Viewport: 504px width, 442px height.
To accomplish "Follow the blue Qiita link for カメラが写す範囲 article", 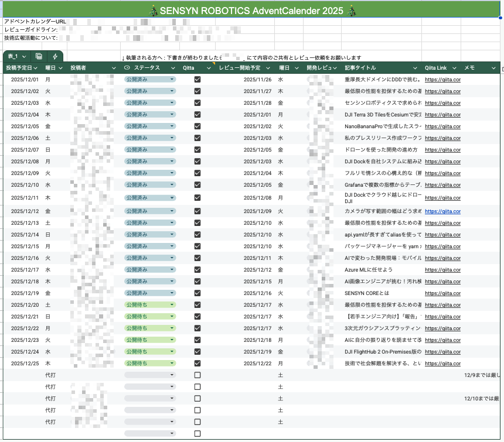I will point(442,211).
